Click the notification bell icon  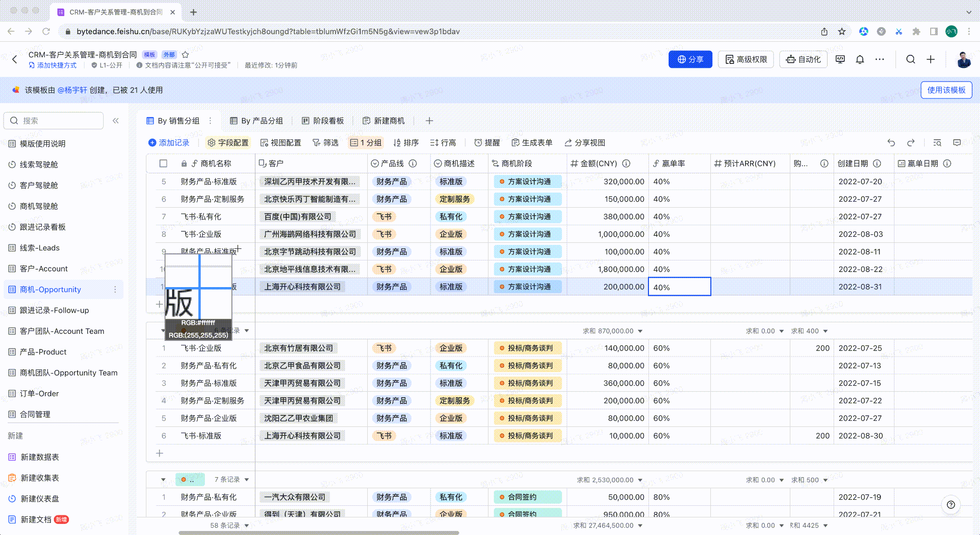pos(860,59)
